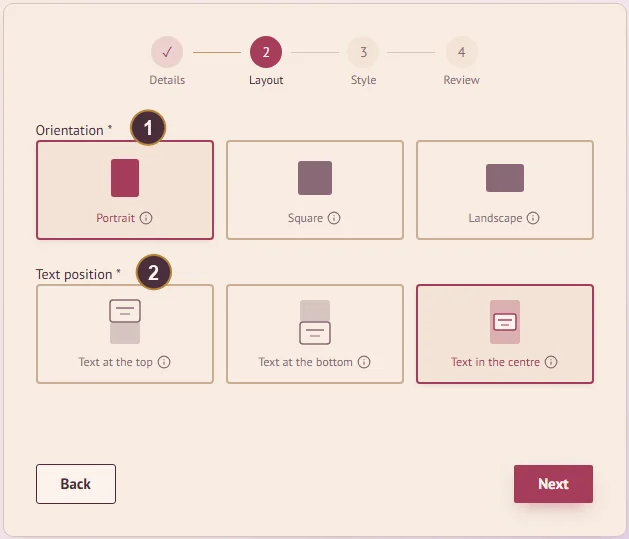Screen dimensions: 629x539
Task: Click annotation marker number 2
Action: (154, 272)
